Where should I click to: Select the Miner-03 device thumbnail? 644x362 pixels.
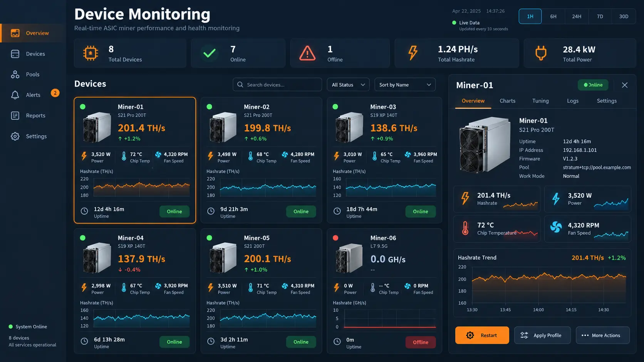[x=349, y=127]
